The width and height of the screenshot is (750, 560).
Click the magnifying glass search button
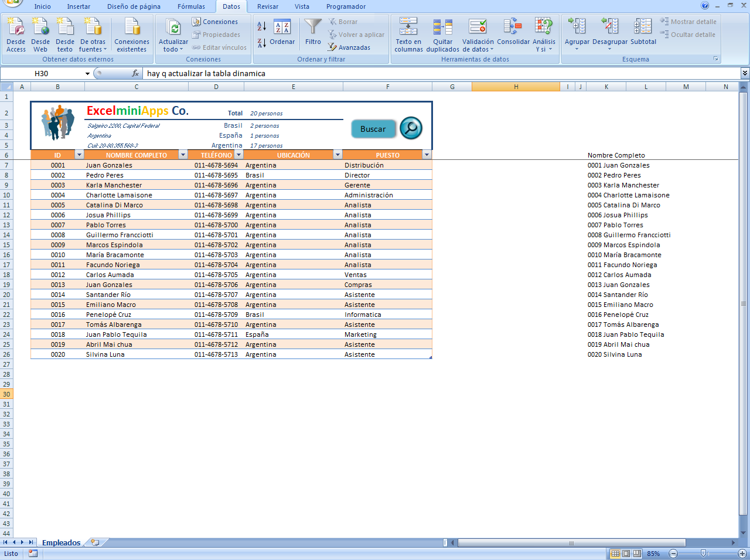coord(410,128)
